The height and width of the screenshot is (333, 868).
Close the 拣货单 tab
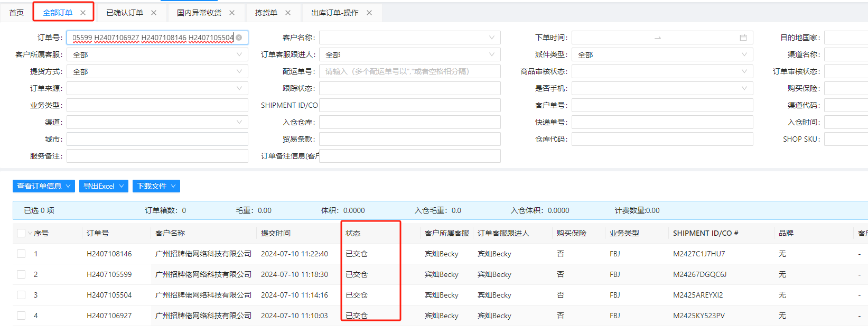[288, 13]
